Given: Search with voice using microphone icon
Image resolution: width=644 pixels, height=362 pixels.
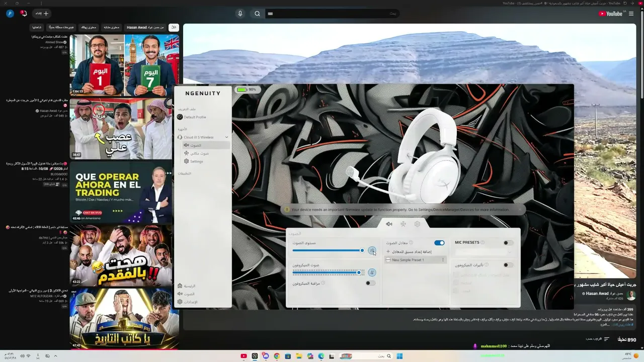Looking at the screenshot, I should pos(240,14).
